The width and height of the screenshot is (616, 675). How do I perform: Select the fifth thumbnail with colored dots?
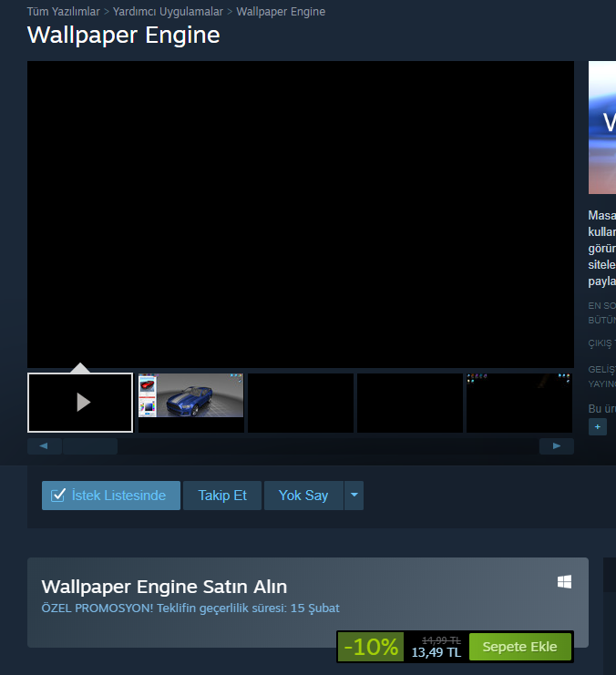(x=519, y=403)
